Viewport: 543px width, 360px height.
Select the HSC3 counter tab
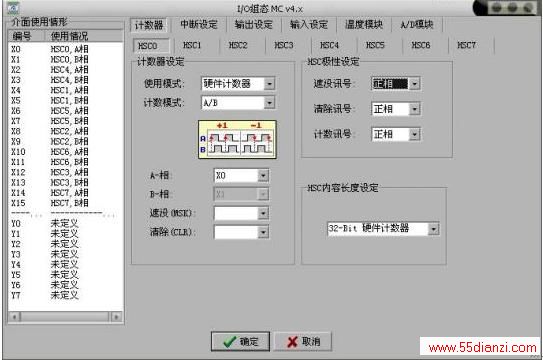284,45
